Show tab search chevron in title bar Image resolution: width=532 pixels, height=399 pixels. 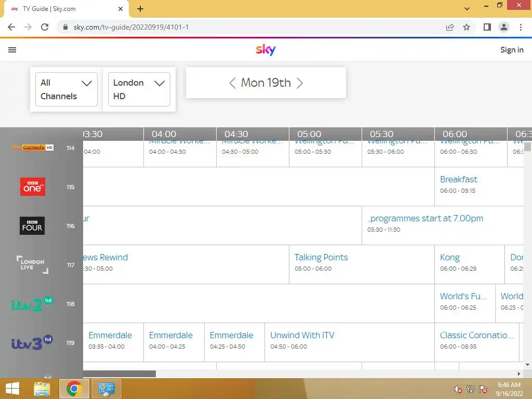coord(467,9)
